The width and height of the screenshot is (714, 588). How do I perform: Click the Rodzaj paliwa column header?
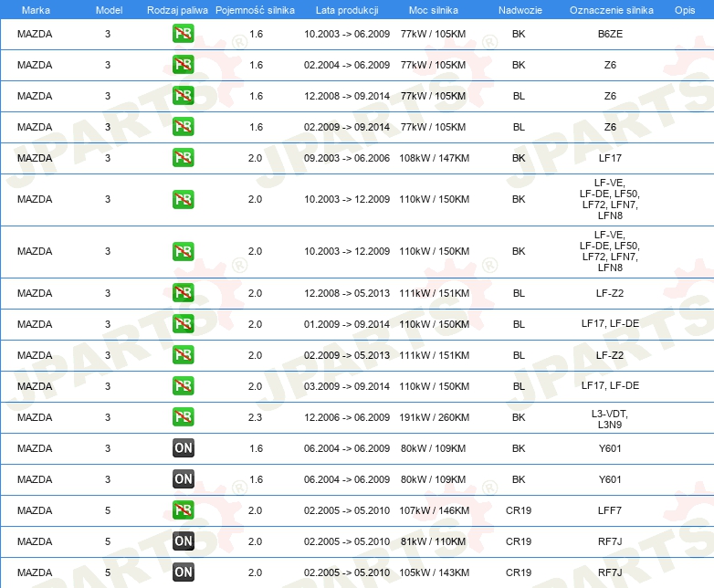point(177,9)
